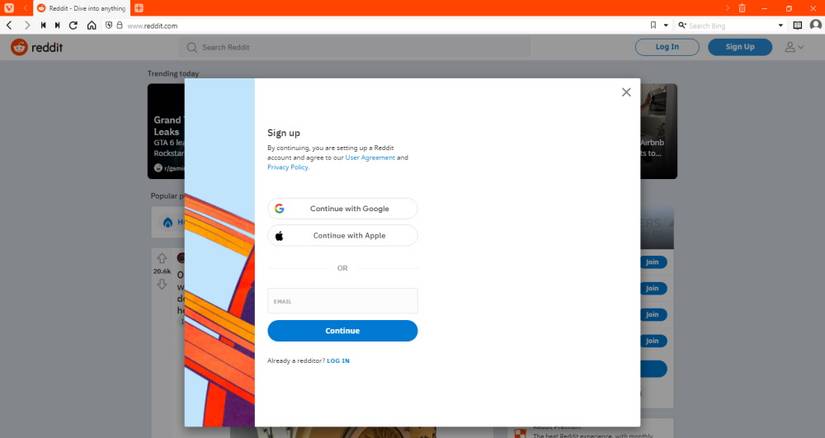Image resolution: width=825 pixels, height=438 pixels.
Task: Click the rewind history button
Action: [x=43, y=25]
